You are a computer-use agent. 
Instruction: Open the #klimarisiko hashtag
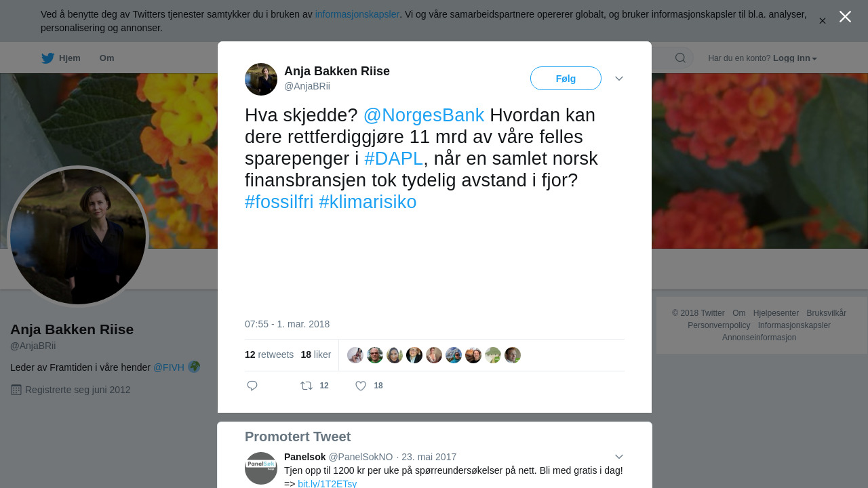(368, 202)
